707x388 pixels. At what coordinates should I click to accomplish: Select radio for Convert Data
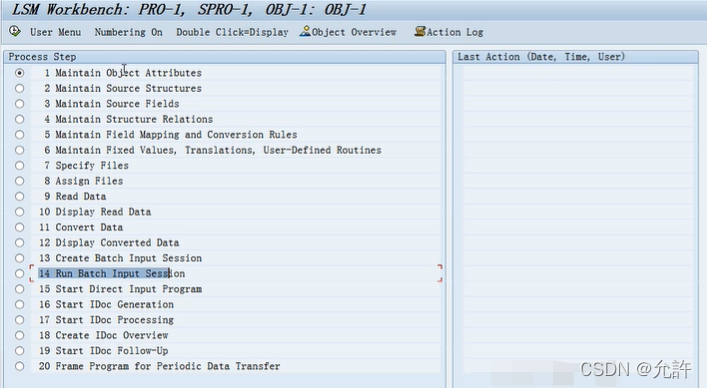click(19, 227)
